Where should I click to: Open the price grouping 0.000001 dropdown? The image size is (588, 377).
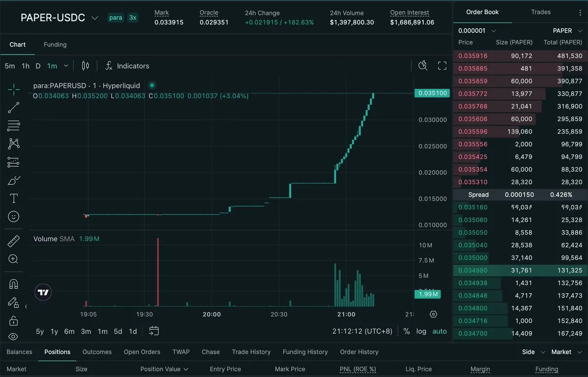click(476, 30)
